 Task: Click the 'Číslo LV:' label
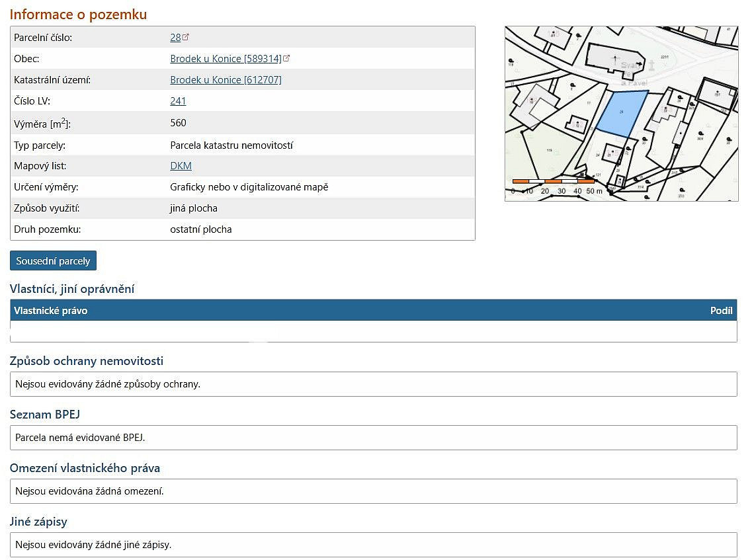tap(32, 101)
